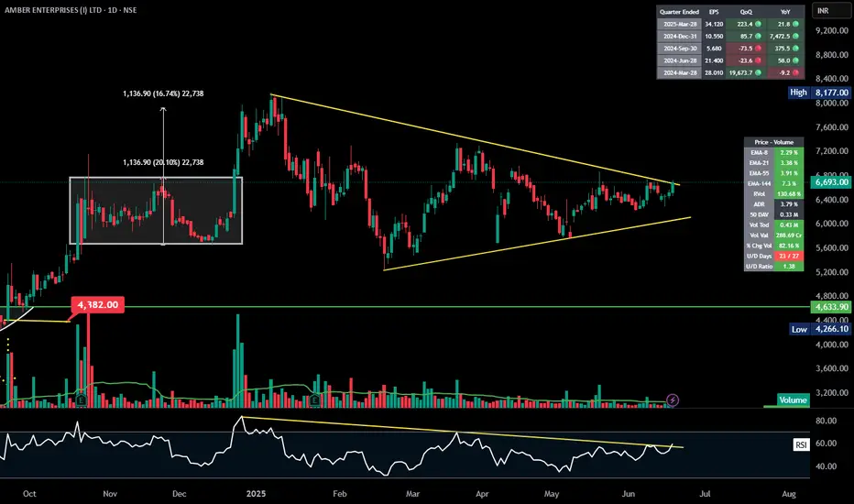854x504 pixels.
Task: Click the Jun label on the time axis
Action: tap(629, 494)
